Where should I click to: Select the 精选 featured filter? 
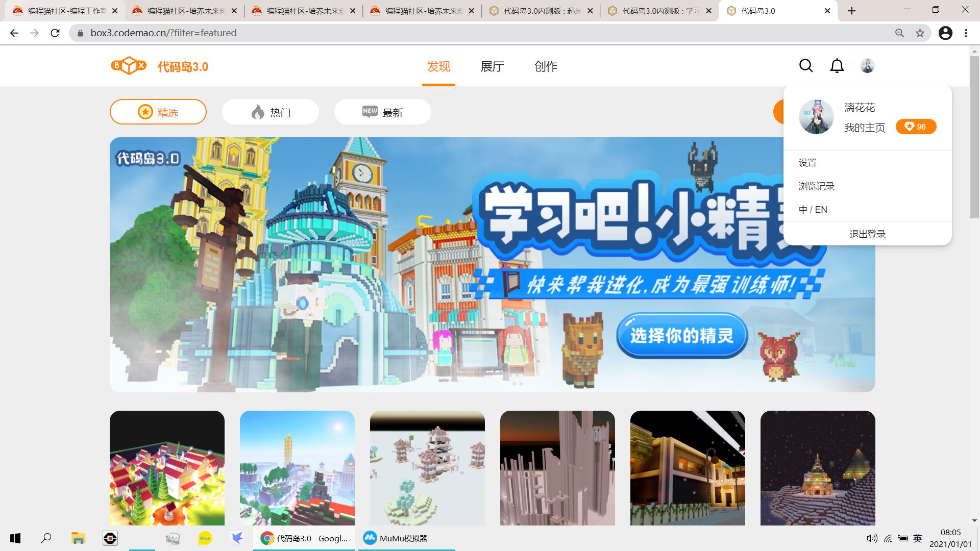pos(158,112)
